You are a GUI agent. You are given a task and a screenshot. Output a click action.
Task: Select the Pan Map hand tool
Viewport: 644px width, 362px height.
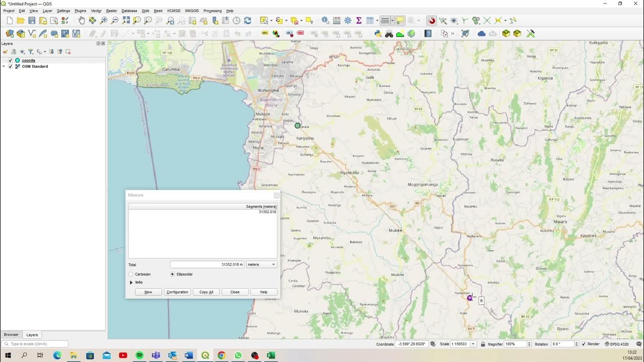point(82,21)
